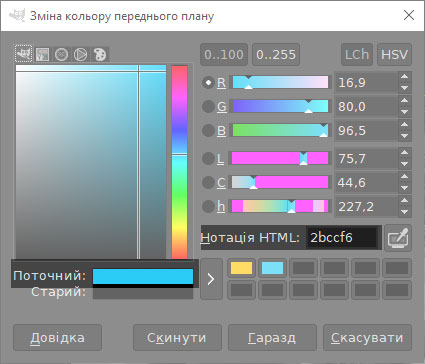
Task: Click the B channel slider
Action: pyautogui.click(x=280, y=130)
